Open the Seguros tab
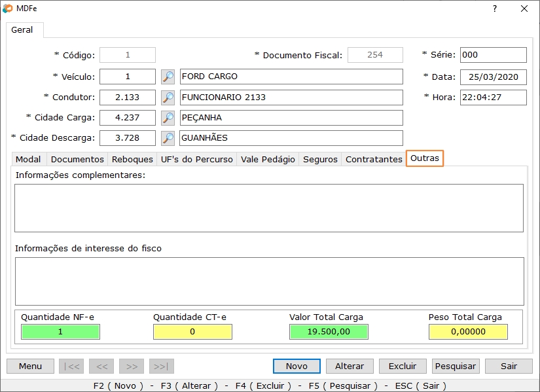Viewport: 540px width, 392px height. coord(320,159)
